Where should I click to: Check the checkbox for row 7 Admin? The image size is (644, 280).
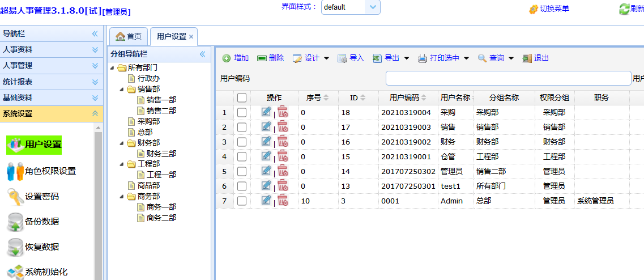[242, 201]
